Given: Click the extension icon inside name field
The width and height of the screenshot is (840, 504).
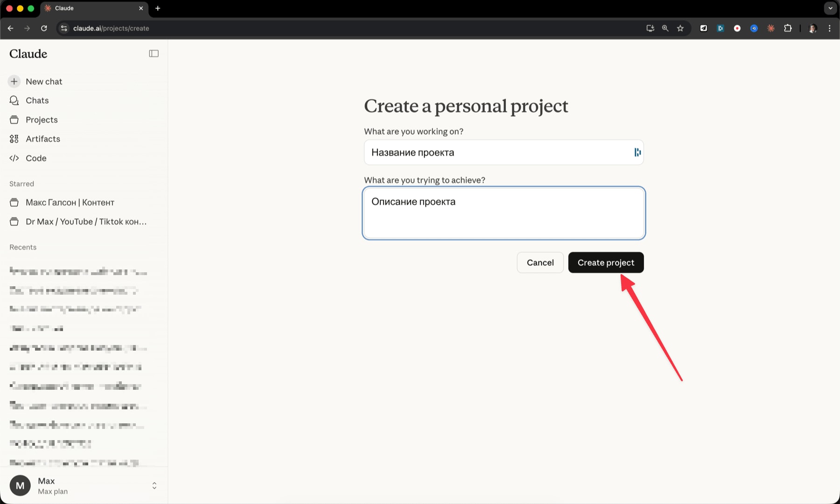Looking at the screenshot, I should tap(637, 152).
